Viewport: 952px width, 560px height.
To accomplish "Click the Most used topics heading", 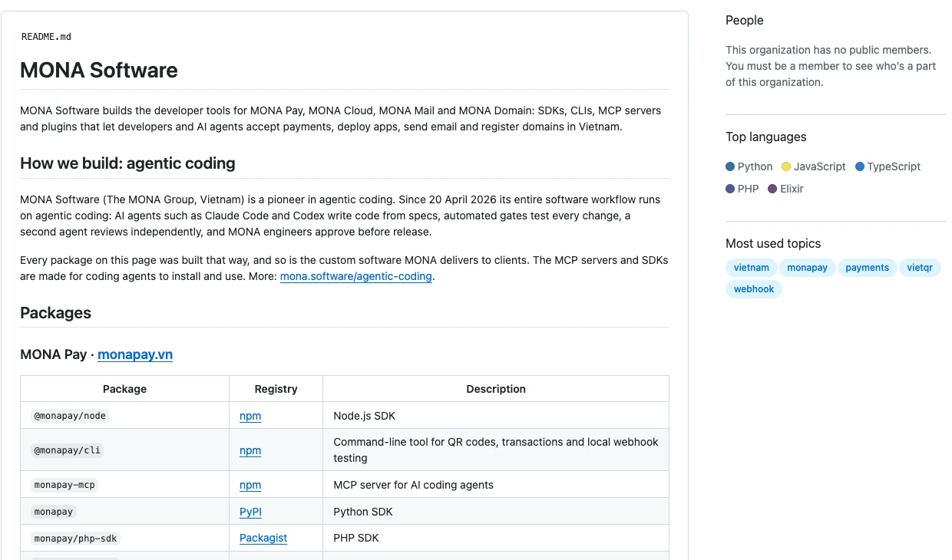I will tap(773, 244).
